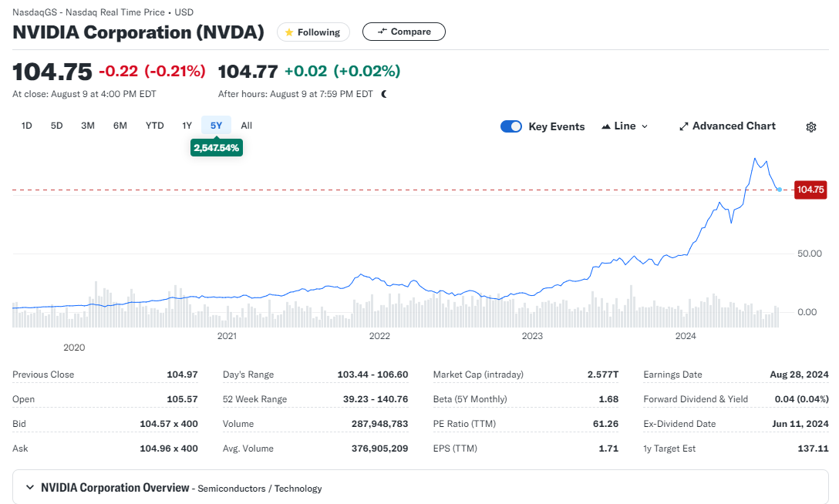Click the Bid value 104.57 x 400

coord(169,424)
